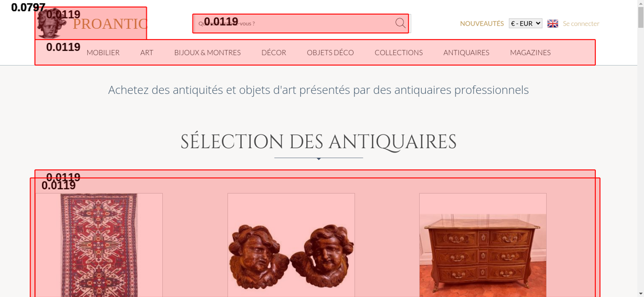Click the search magnifier icon
This screenshot has width=644, height=297.
point(400,23)
